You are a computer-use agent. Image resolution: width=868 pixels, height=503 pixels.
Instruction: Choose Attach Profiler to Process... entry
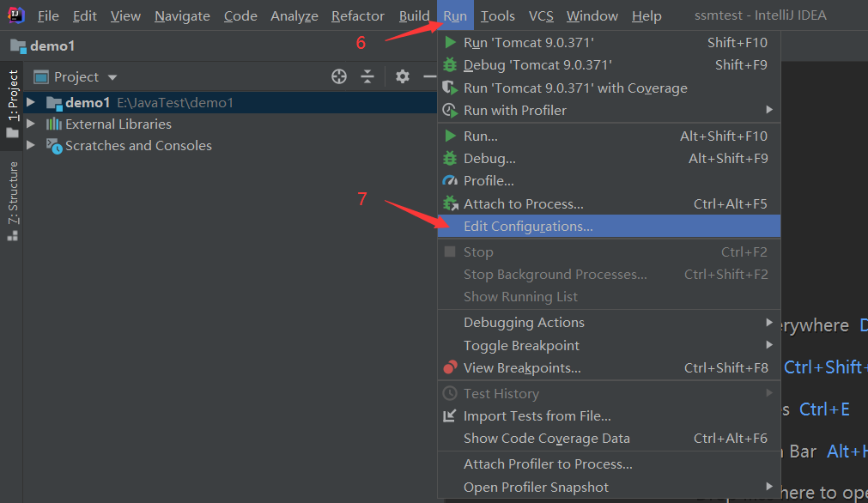pos(609,464)
